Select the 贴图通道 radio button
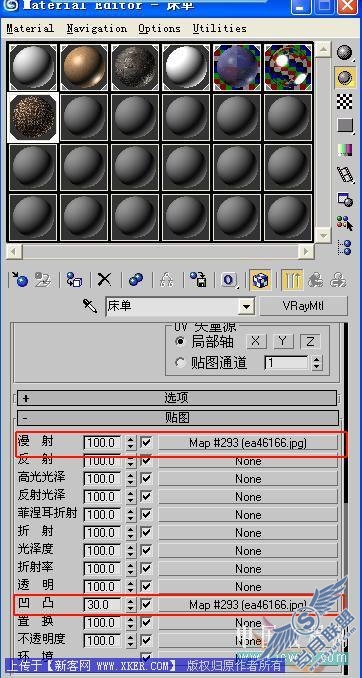The image size is (362, 678). point(181,362)
